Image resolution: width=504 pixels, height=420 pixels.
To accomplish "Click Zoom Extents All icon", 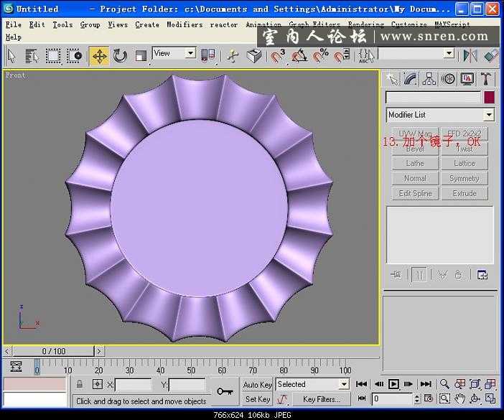I will click(490, 383).
